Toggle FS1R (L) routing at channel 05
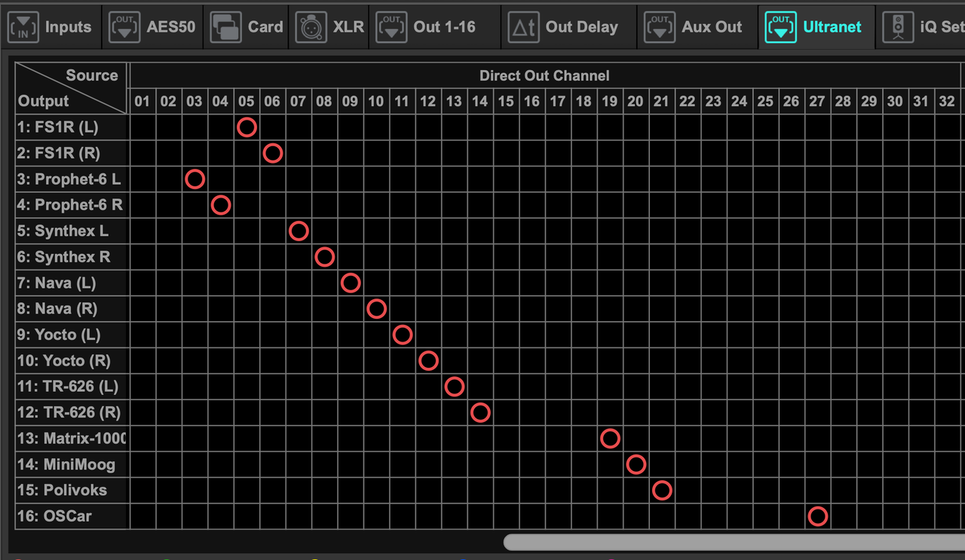Screen dimensions: 965x560 247,127
